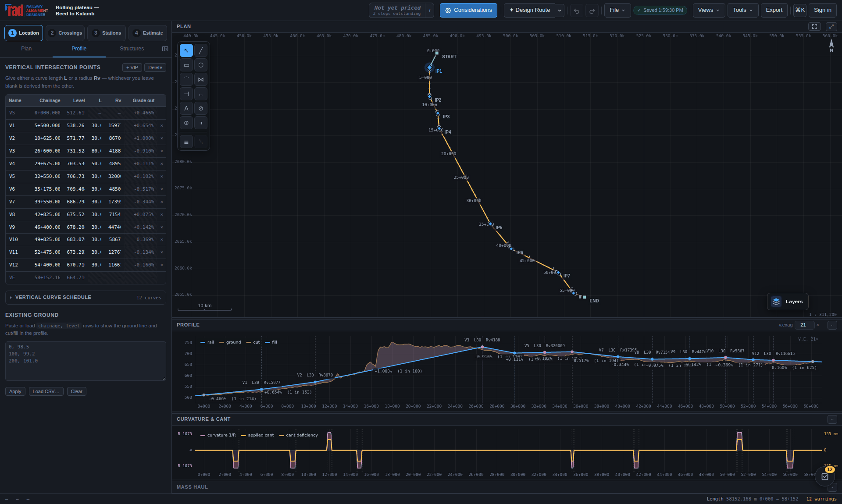Collapse the Curvature & Cant panel
The height and width of the screenshot is (504, 842).
point(832,419)
